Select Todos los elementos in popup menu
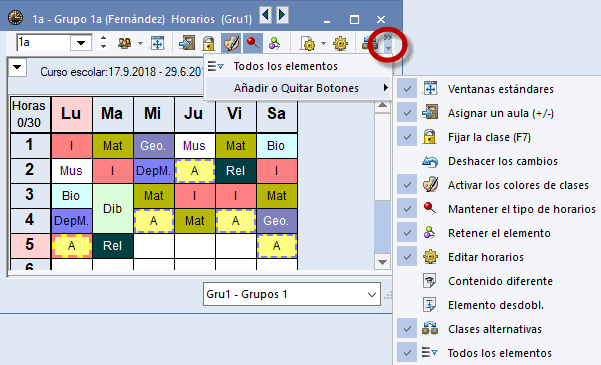601x365 pixels. [298, 66]
